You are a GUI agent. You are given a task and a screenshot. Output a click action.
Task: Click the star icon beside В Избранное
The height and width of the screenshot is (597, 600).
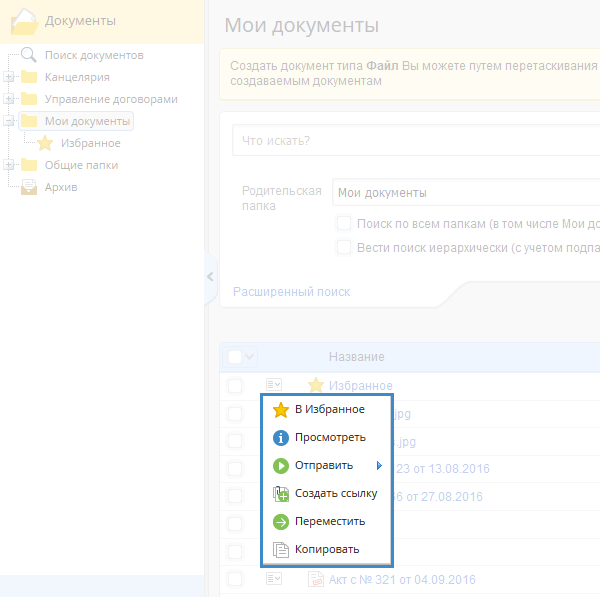(x=281, y=409)
